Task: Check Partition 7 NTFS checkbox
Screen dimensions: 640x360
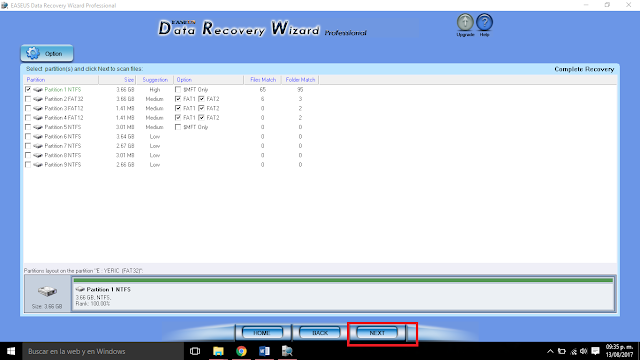Action: click(28, 146)
